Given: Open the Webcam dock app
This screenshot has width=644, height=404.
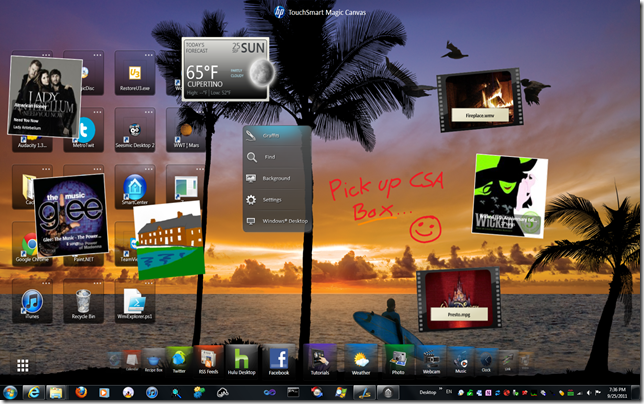Looking at the screenshot, I should 431,361.
